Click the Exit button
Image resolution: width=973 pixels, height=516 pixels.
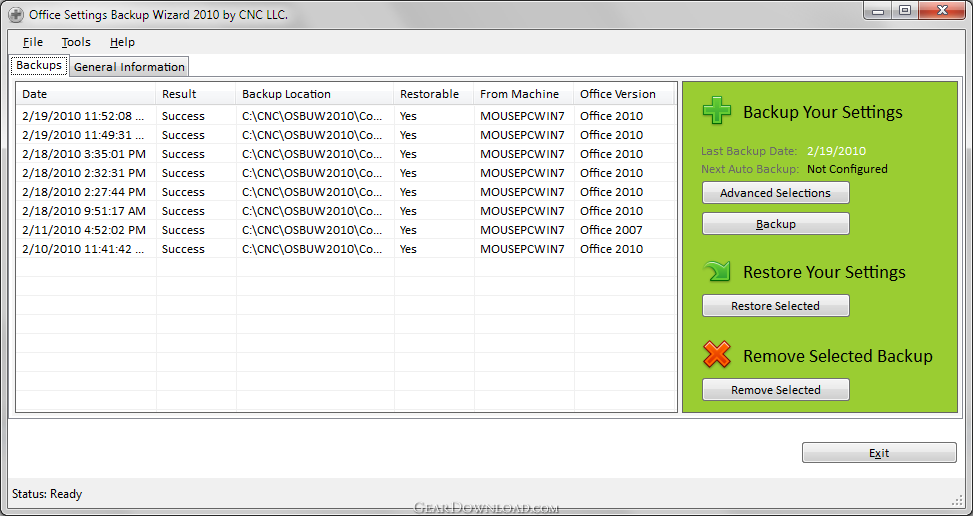click(x=879, y=453)
